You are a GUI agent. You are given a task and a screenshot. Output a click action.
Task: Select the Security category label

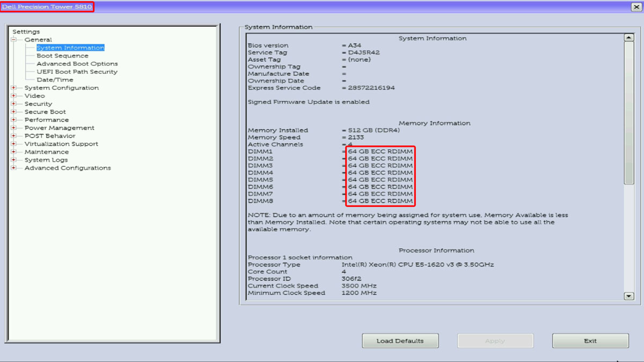coord(38,104)
